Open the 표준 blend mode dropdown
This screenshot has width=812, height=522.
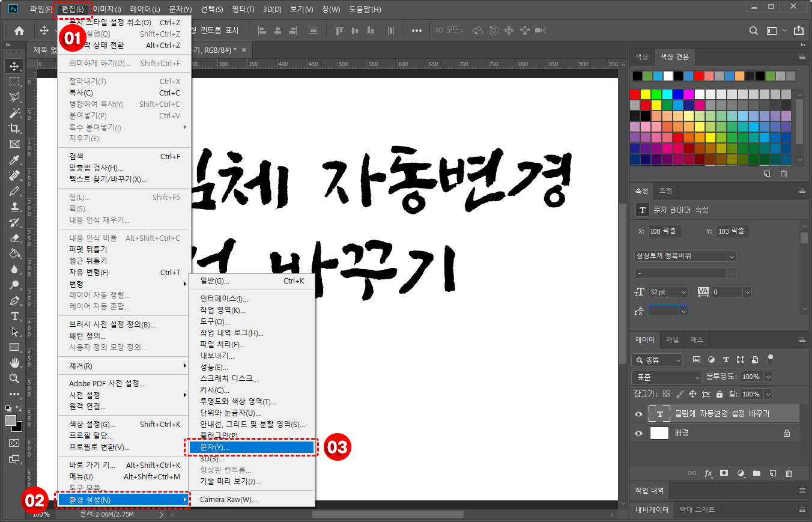point(665,377)
